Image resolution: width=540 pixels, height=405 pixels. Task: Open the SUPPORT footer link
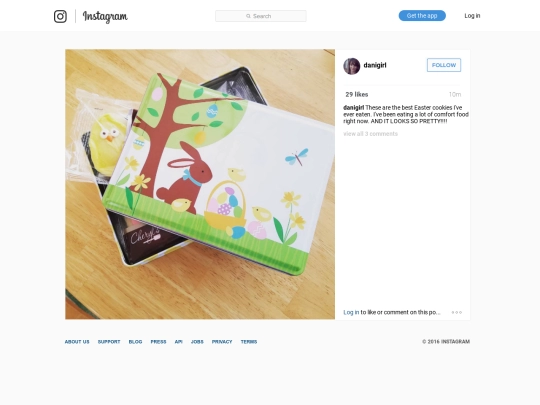(x=109, y=342)
